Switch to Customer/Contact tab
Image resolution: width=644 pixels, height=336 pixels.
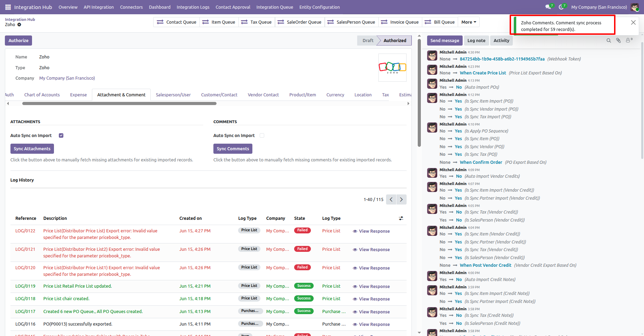[x=219, y=95]
